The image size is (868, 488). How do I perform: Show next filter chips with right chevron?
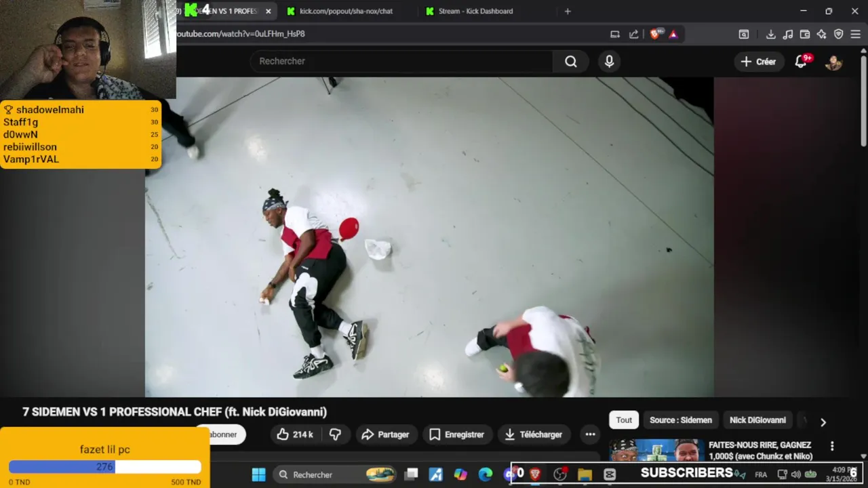click(823, 422)
